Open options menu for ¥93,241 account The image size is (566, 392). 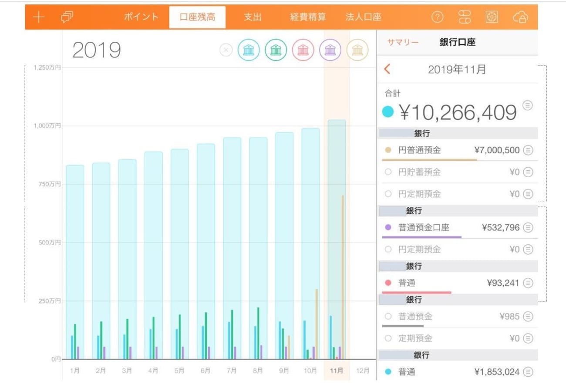[x=528, y=283]
